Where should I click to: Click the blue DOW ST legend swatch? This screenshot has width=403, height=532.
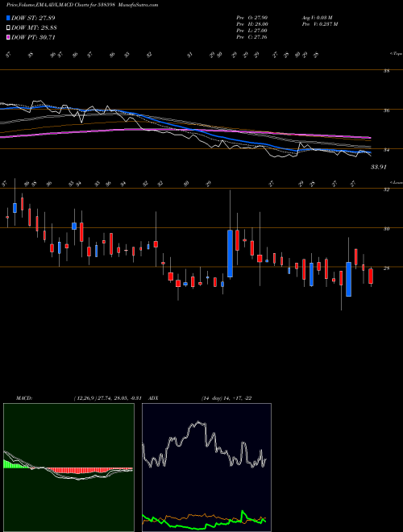click(9, 18)
